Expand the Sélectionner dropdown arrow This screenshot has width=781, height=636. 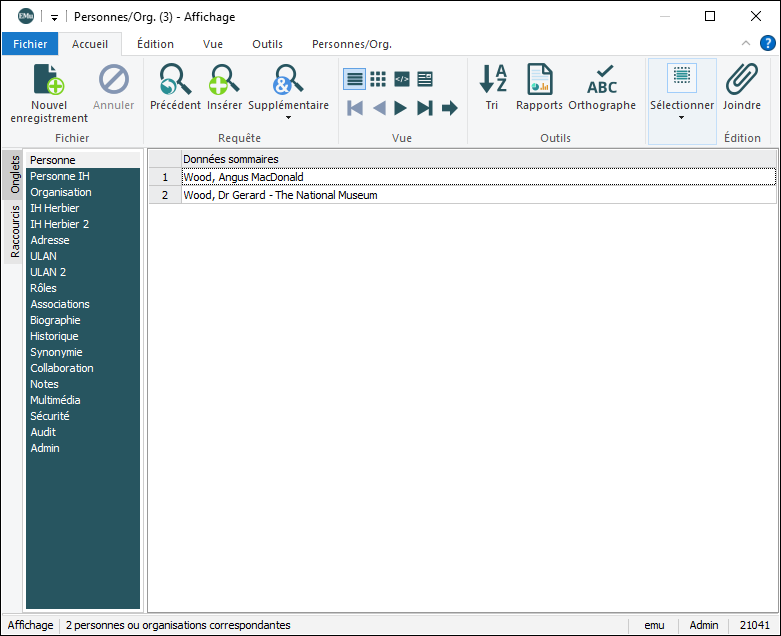[x=682, y=118]
